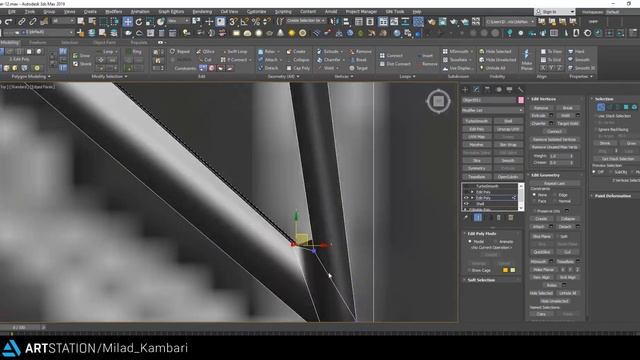
Task: Click the Collapse button in Edit Geometry
Action: [x=567, y=219]
